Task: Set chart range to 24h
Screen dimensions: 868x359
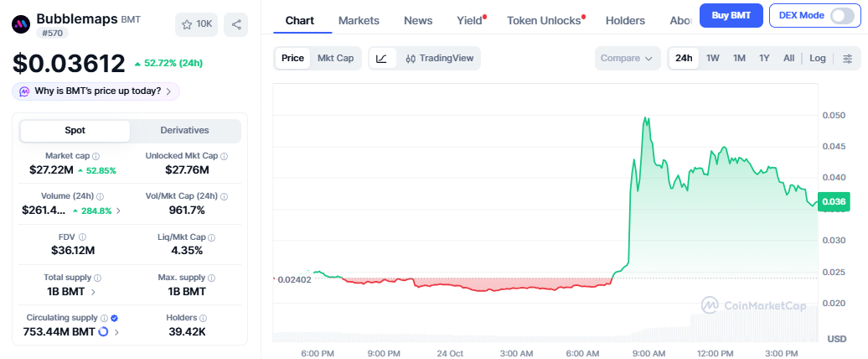Action: coord(684,58)
